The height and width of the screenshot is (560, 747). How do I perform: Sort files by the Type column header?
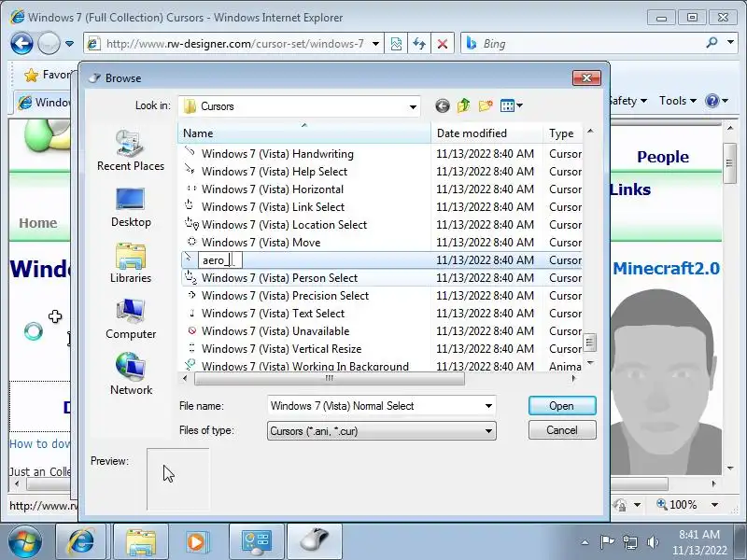[563, 133]
